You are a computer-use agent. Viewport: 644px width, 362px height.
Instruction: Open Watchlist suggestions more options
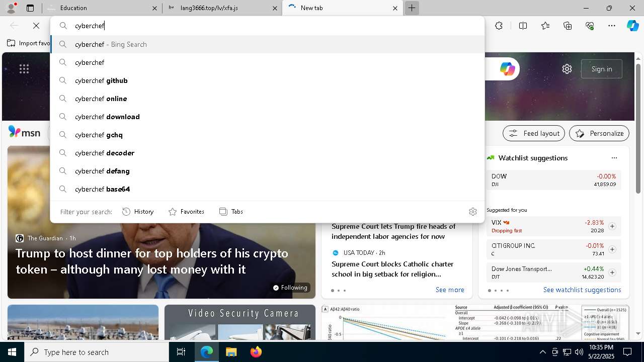coord(614,158)
